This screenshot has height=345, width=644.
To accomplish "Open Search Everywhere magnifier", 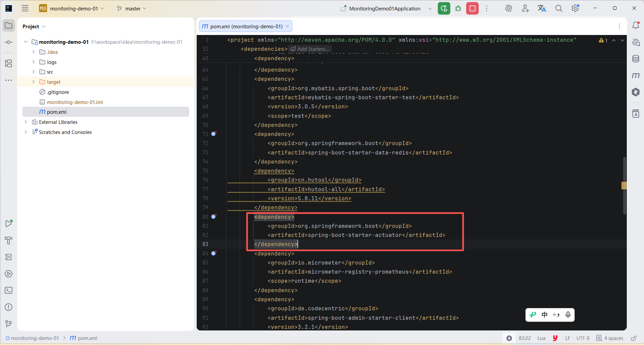I will pyautogui.click(x=559, y=8).
